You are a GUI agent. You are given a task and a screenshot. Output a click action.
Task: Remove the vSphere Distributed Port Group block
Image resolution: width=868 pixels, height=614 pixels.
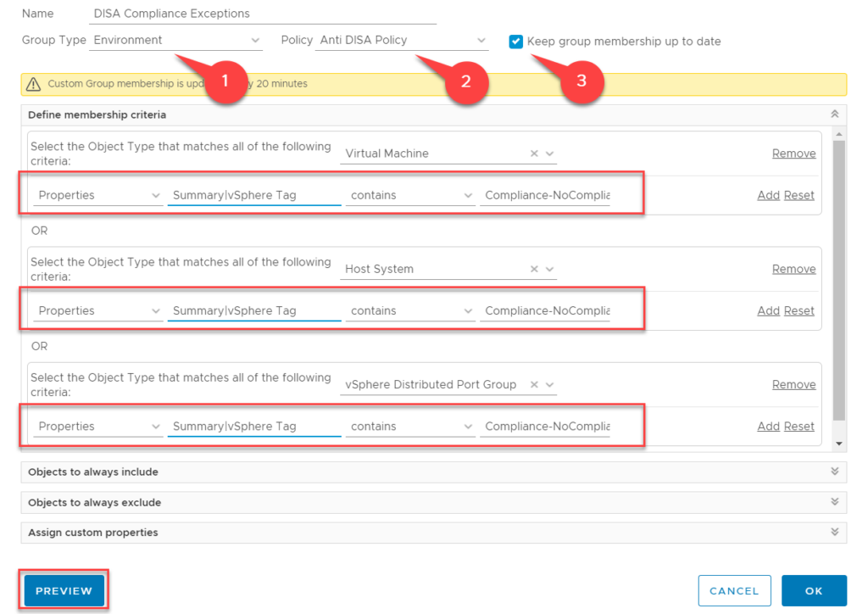coord(793,384)
